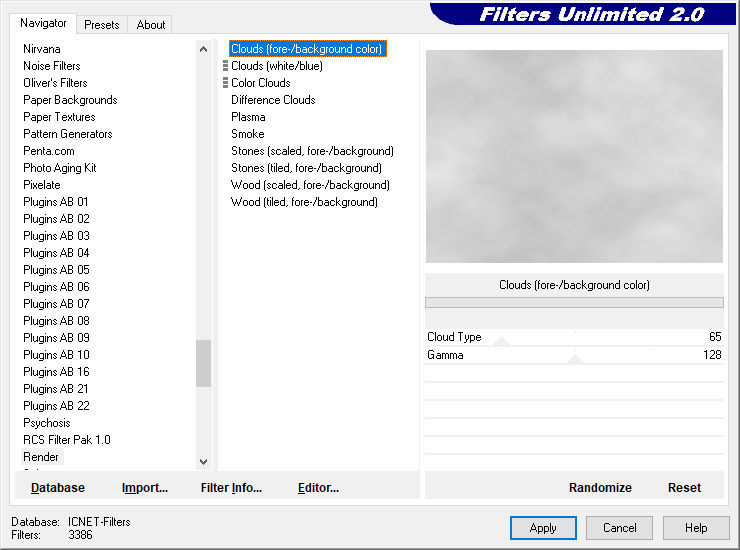740x550 pixels.
Task: Click the scroll down arrow in category list
Action: [203, 462]
